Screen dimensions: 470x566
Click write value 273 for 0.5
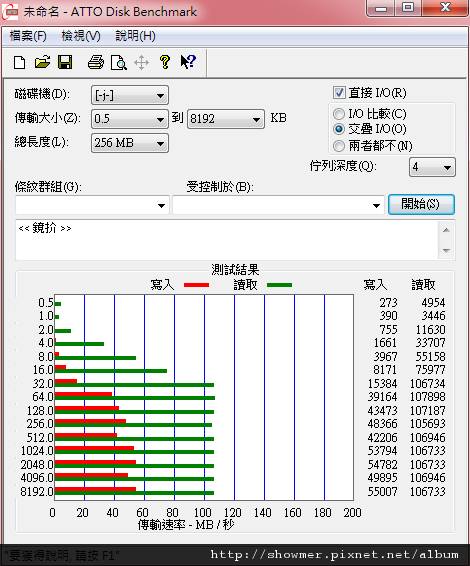(388, 302)
